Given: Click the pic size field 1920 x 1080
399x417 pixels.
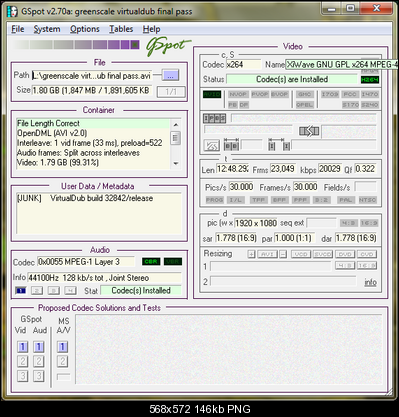Looking at the screenshot, I should click(x=256, y=223).
